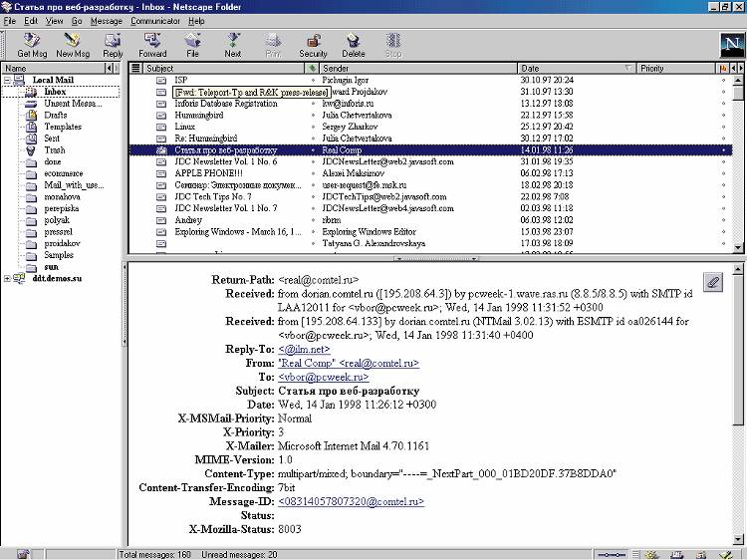Sort messages by Subject column
The width and height of the screenshot is (747, 560).
(x=223, y=68)
